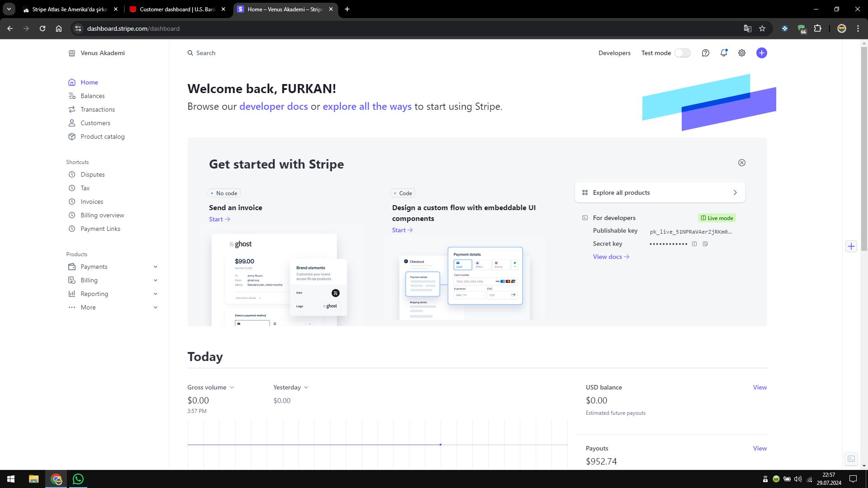Click the Customers person icon

tap(71, 123)
